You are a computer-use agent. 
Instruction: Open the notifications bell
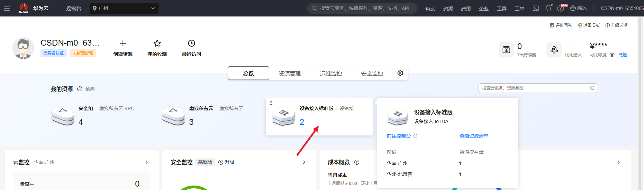[548, 8]
